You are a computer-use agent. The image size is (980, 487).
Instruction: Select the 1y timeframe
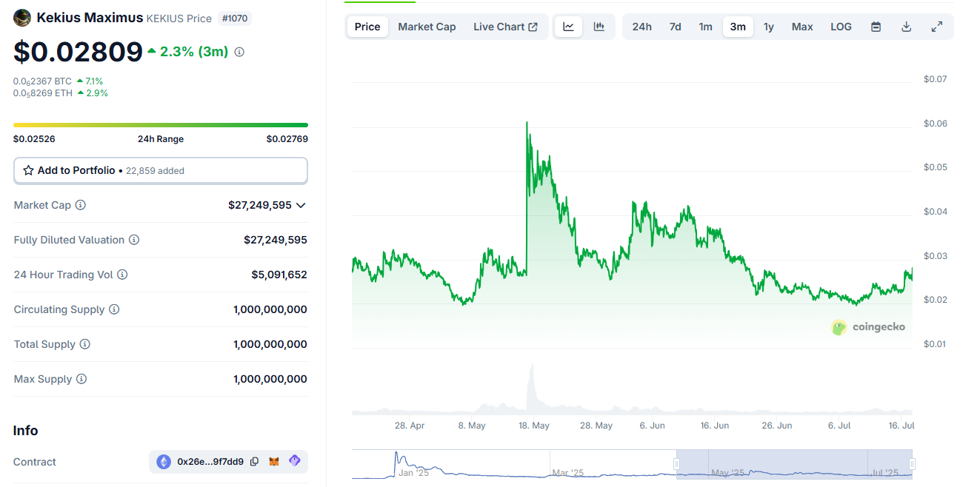(768, 26)
